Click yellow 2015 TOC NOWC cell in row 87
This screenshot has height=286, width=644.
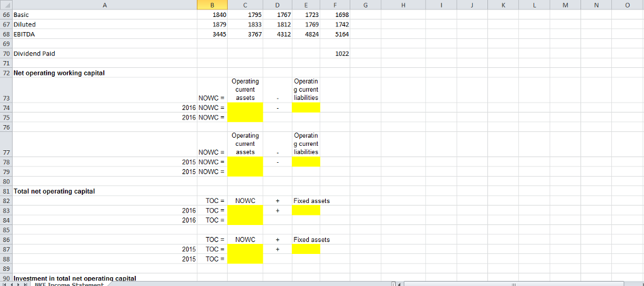(245, 249)
